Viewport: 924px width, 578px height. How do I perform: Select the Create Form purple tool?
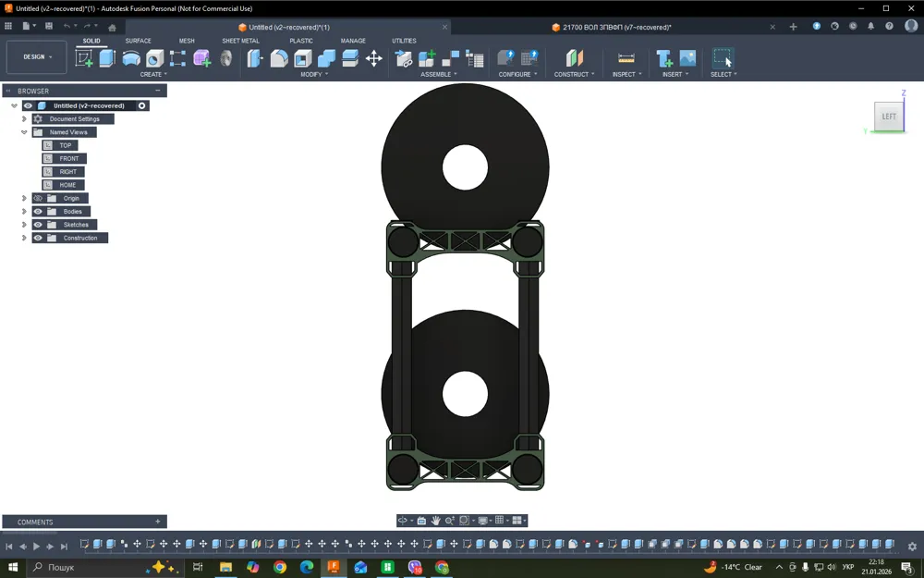coord(202,58)
